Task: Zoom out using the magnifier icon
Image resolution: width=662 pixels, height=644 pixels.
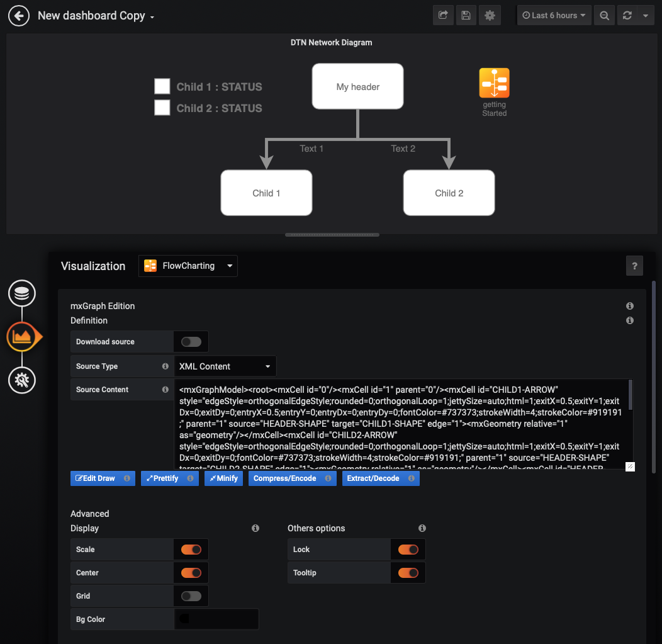Action: 604,14
